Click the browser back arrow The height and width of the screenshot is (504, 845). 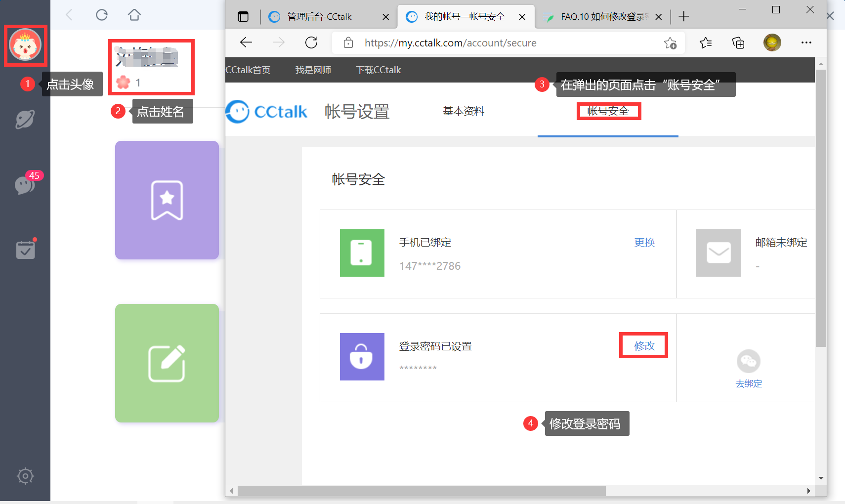(x=246, y=43)
